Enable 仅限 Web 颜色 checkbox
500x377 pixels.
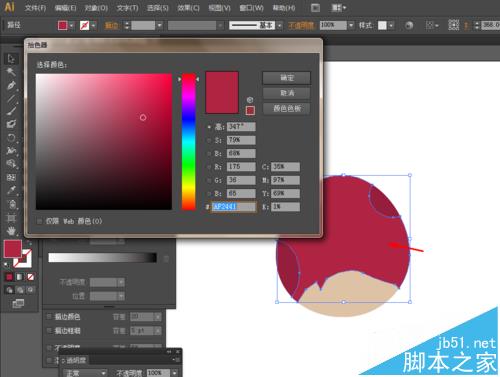coord(40,221)
